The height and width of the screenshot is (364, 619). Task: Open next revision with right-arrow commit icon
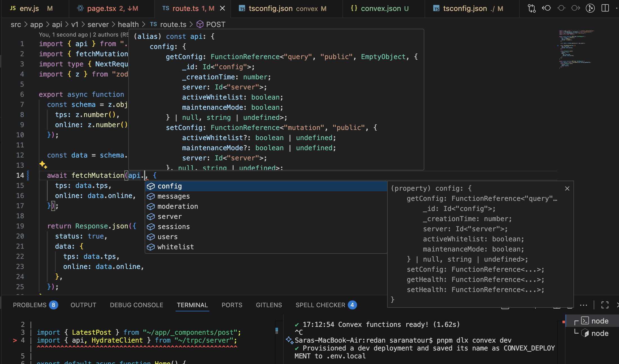click(576, 8)
